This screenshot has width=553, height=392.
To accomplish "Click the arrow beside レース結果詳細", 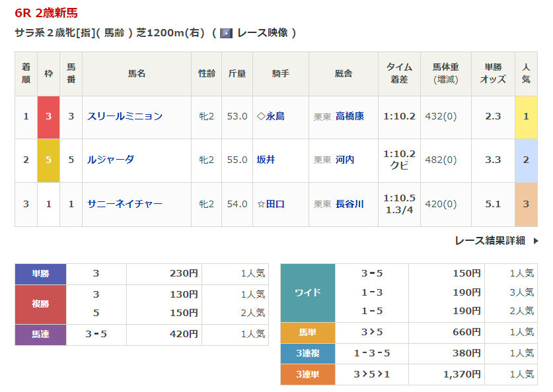I will (x=536, y=241).
